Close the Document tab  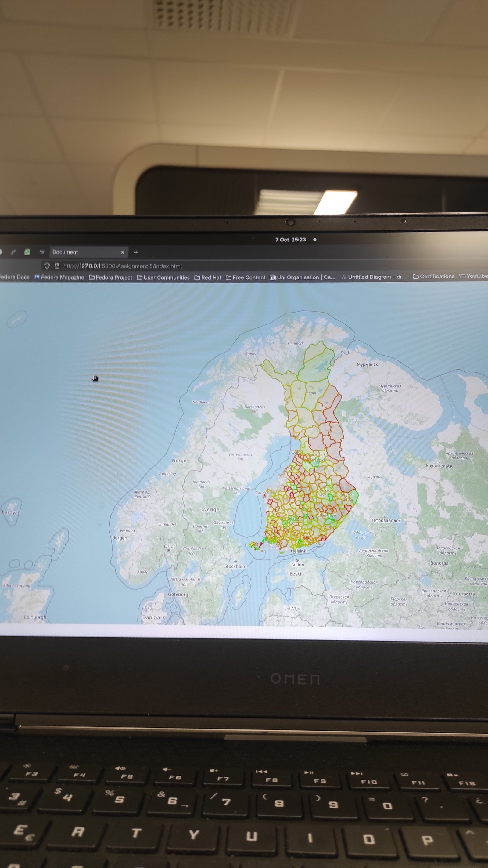[x=123, y=252]
